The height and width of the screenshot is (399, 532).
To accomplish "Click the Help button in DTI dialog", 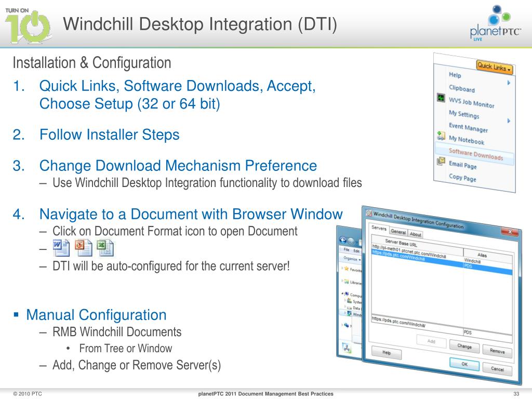I will [387, 353].
